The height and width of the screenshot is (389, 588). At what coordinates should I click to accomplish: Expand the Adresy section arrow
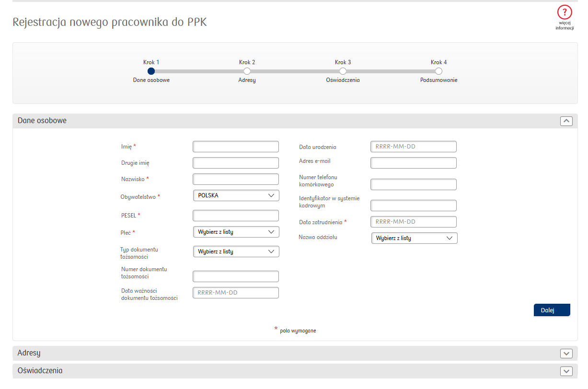[566, 354]
